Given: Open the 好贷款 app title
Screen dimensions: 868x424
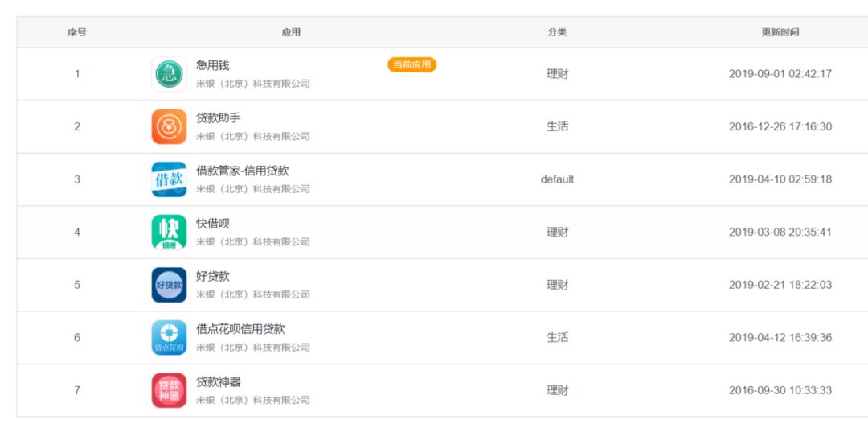Looking at the screenshot, I should pyautogui.click(x=213, y=276).
